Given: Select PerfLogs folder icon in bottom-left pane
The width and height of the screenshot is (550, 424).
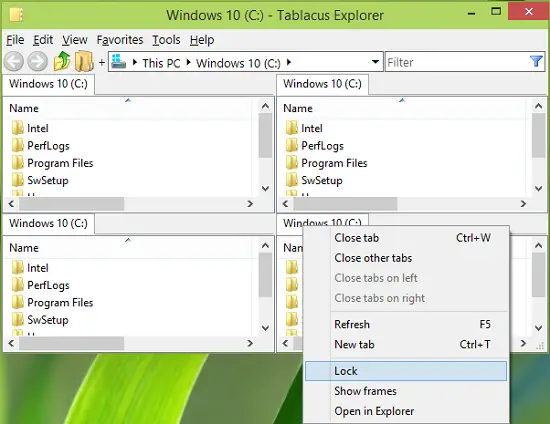Looking at the screenshot, I should tap(18, 285).
